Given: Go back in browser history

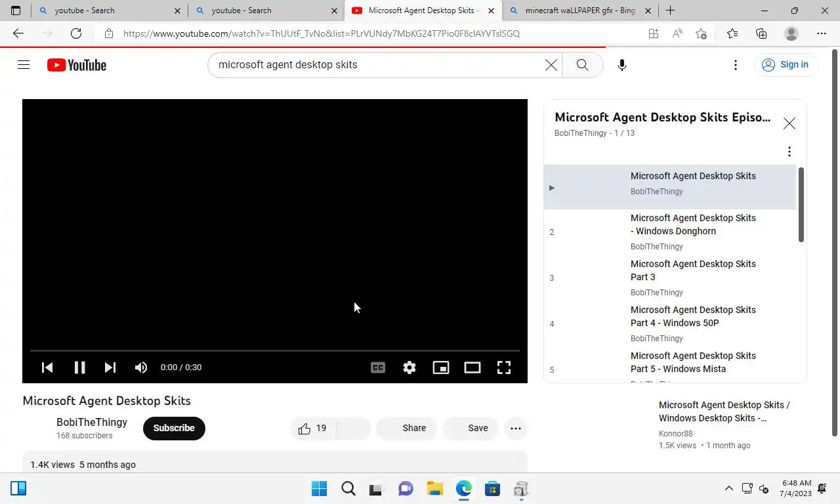Looking at the screenshot, I should (18, 33).
